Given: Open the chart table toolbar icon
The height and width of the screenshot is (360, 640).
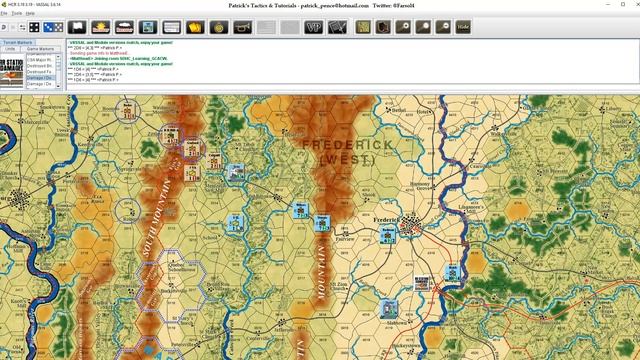Looking at the screenshot, I should click(172, 27).
